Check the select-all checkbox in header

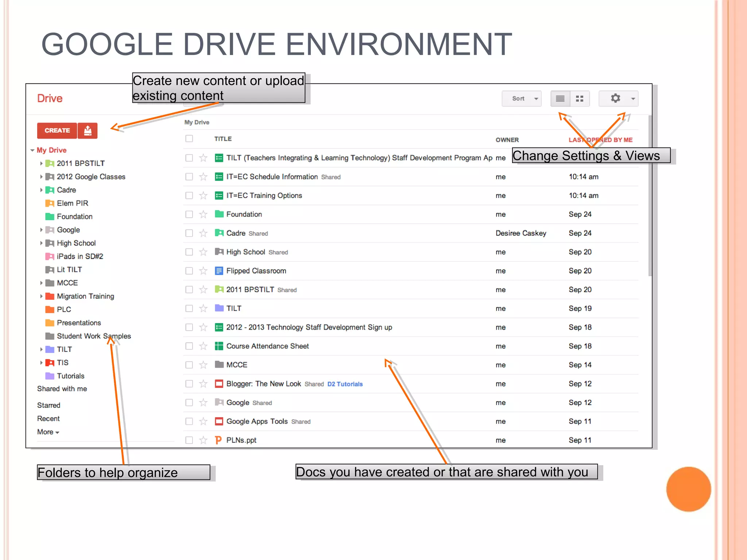pos(189,139)
